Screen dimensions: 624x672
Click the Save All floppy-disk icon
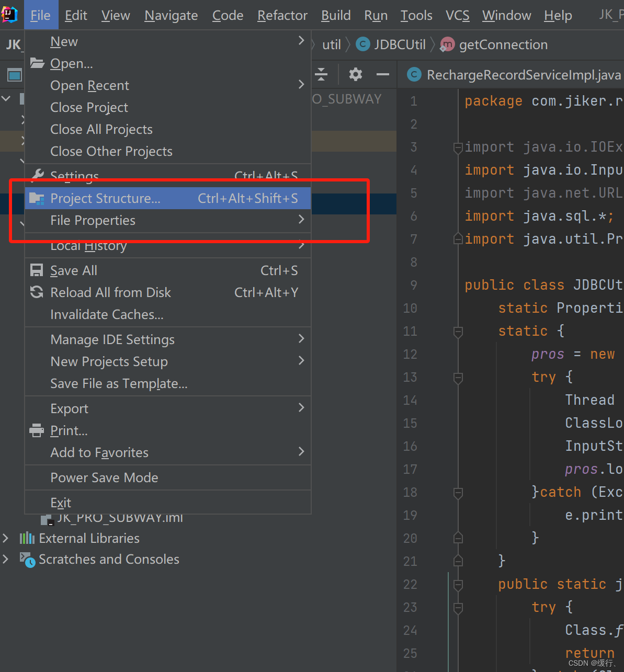(36, 270)
